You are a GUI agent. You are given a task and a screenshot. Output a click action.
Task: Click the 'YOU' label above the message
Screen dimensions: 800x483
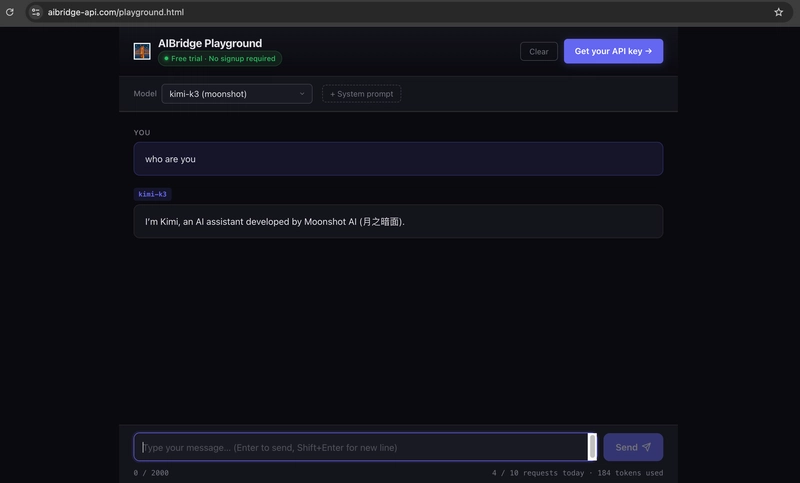coord(142,133)
